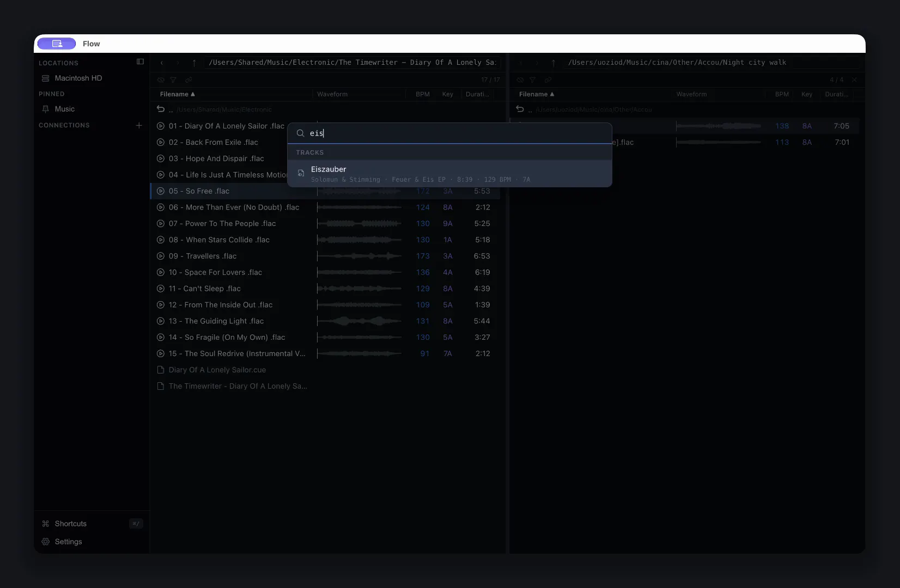Play track 09 - Travellers
Viewport: 900px width, 588px height.
tap(161, 256)
